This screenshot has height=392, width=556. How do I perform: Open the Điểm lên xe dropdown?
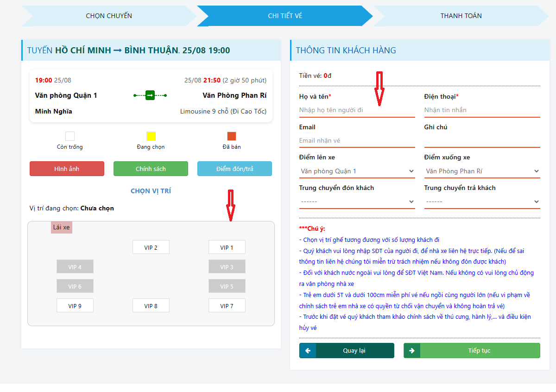357,171
